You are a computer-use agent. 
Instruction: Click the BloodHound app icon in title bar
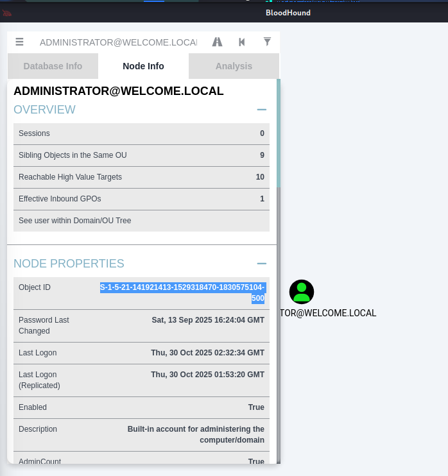7,12
